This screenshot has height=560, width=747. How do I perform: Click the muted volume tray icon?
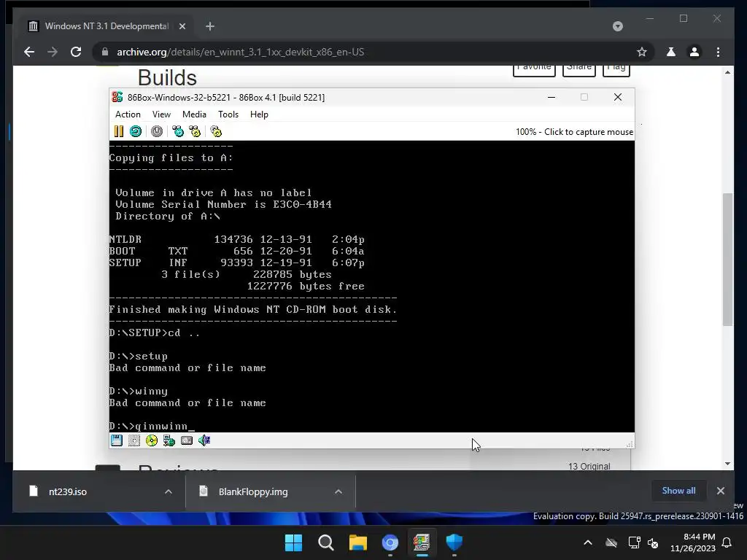pos(653,542)
